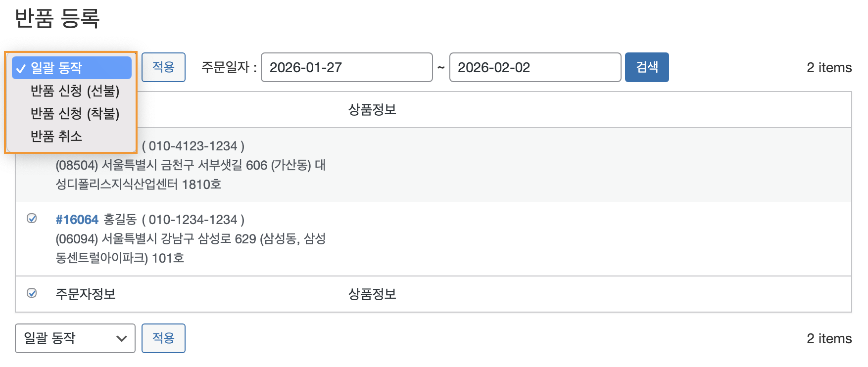Image resolution: width=868 pixels, height=367 pixels.
Task: Choose 반품 신청 (착불) from the open dropdown
Action: 75,114
